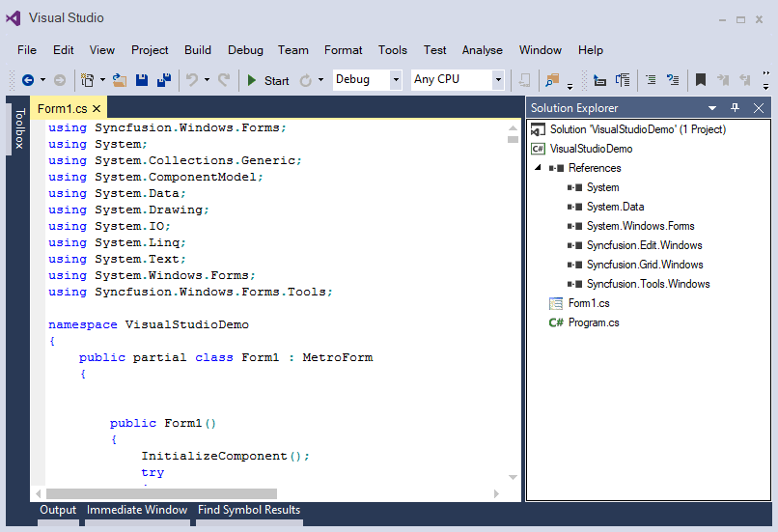Click the toolbar icon left of decrease indent
The image size is (778, 532).
click(x=623, y=80)
